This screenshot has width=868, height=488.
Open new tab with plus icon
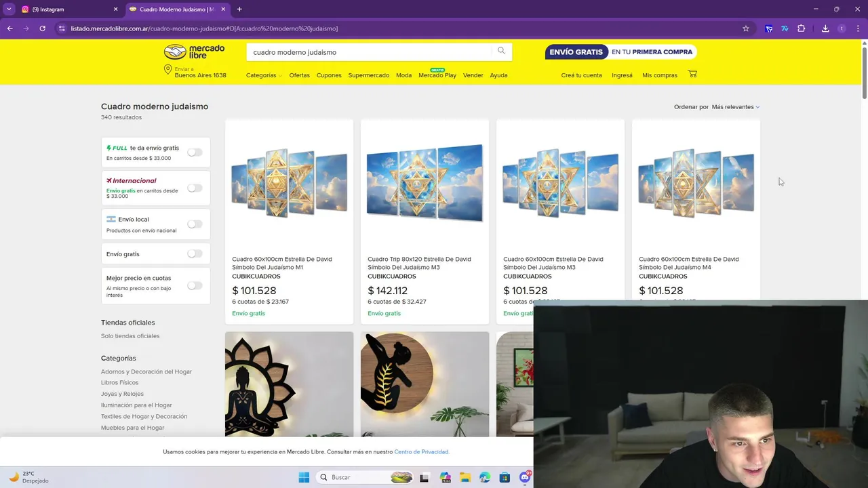pyautogui.click(x=239, y=9)
